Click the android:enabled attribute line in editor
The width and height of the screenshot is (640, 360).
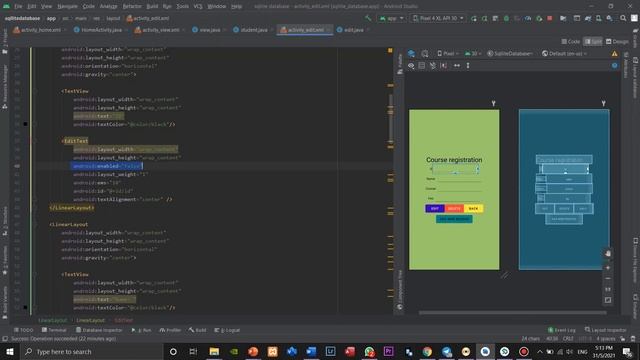107,166
